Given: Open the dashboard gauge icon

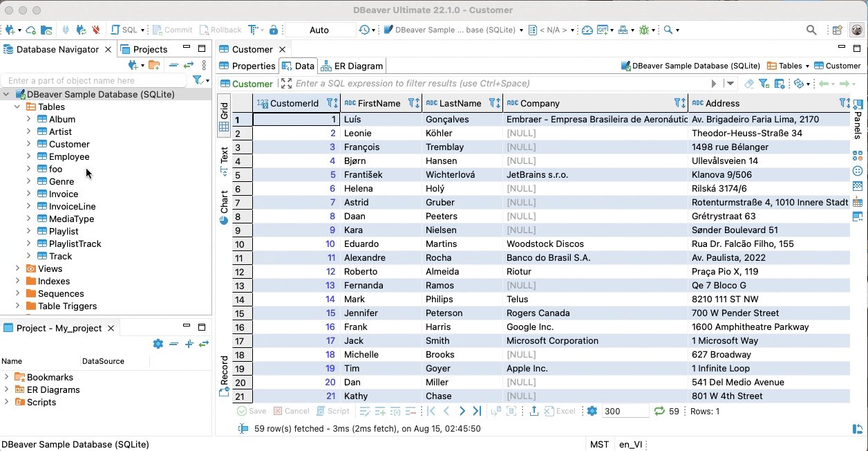Looking at the screenshot, I should (x=587, y=30).
